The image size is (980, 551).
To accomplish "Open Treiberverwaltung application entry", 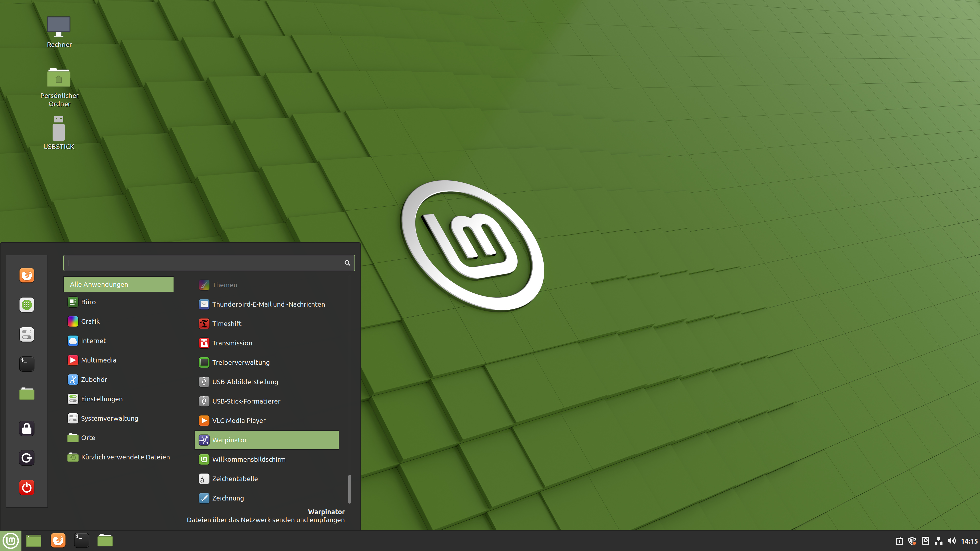I will [240, 362].
